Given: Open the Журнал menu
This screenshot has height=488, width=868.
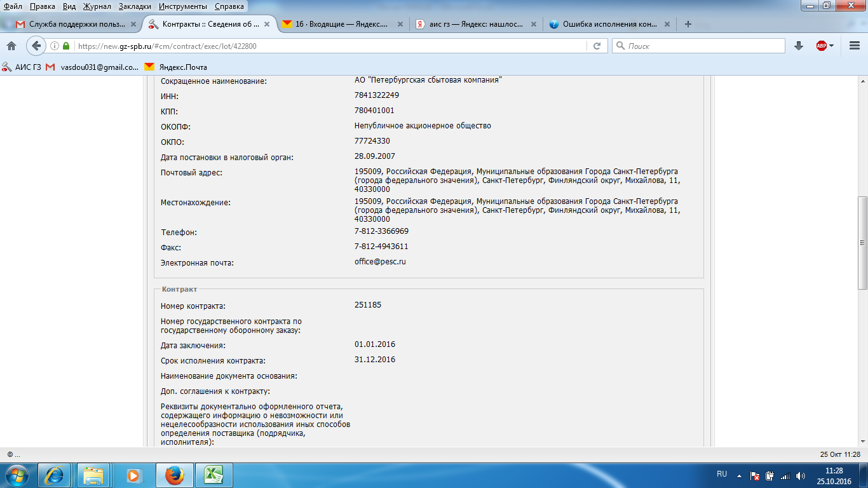Looking at the screenshot, I should pyautogui.click(x=97, y=6).
